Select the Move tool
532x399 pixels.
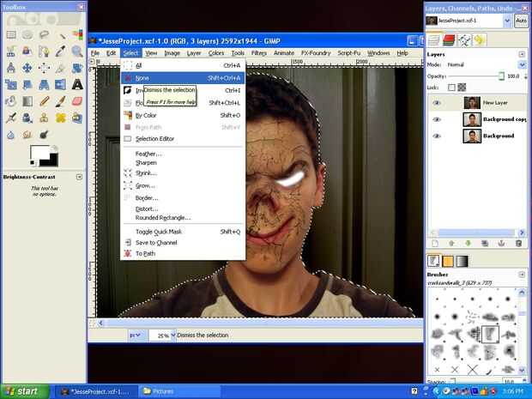click(x=27, y=68)
